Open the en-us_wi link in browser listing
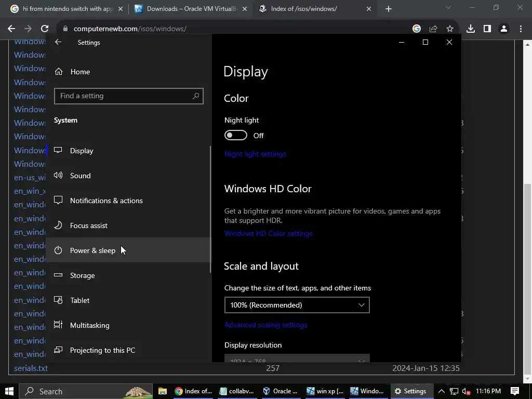532x399 pixels. [x=30, y=178]
